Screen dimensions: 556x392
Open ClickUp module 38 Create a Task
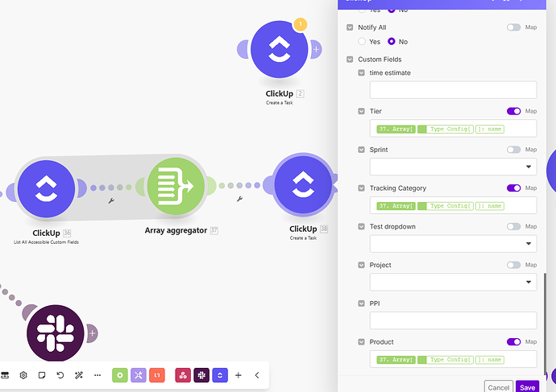pyautogui.click(x=303, y=185)
